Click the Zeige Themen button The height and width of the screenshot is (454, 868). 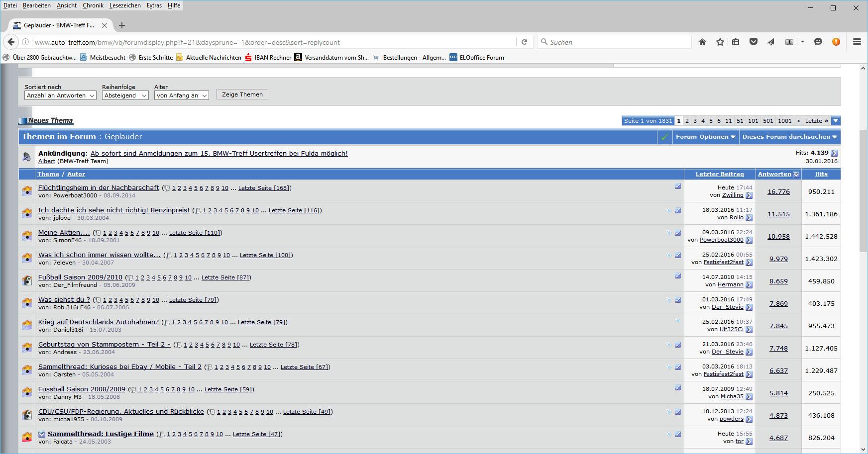point(242,94)
